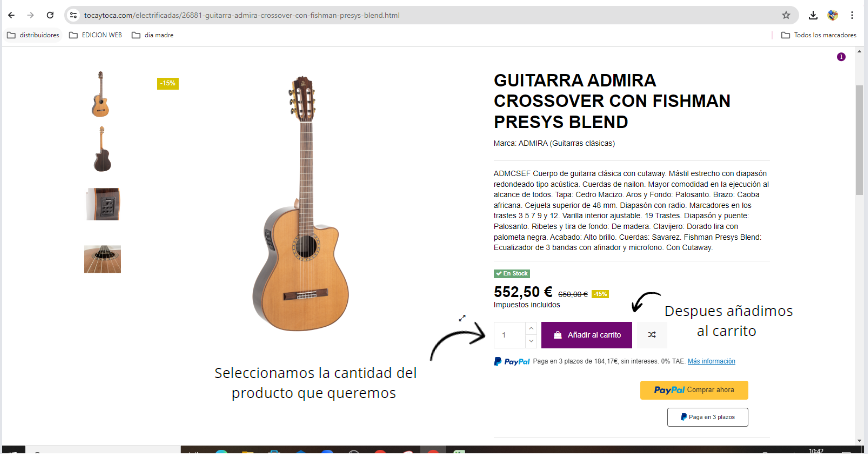Click the purple notification badge icon
Viewport: 868px width, 454px height.
click(x=841, y=57)
